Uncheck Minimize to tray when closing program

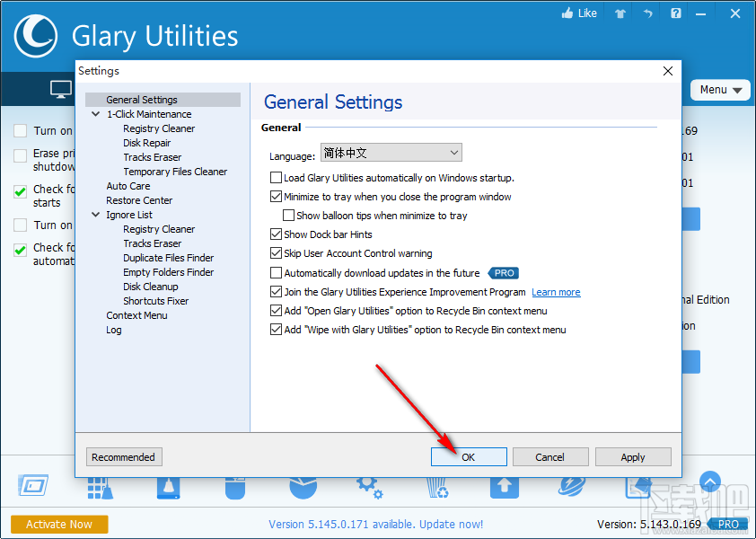coord(276,197)
